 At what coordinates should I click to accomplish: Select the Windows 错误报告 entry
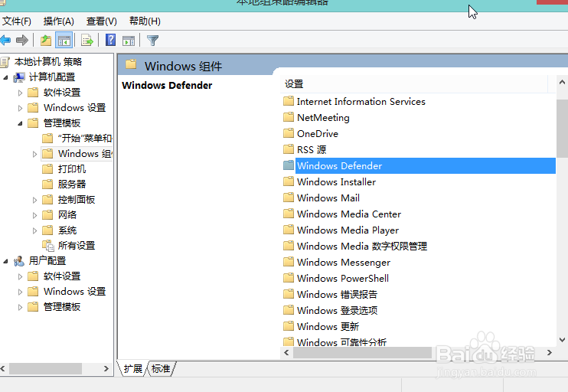tap(338, 294)
